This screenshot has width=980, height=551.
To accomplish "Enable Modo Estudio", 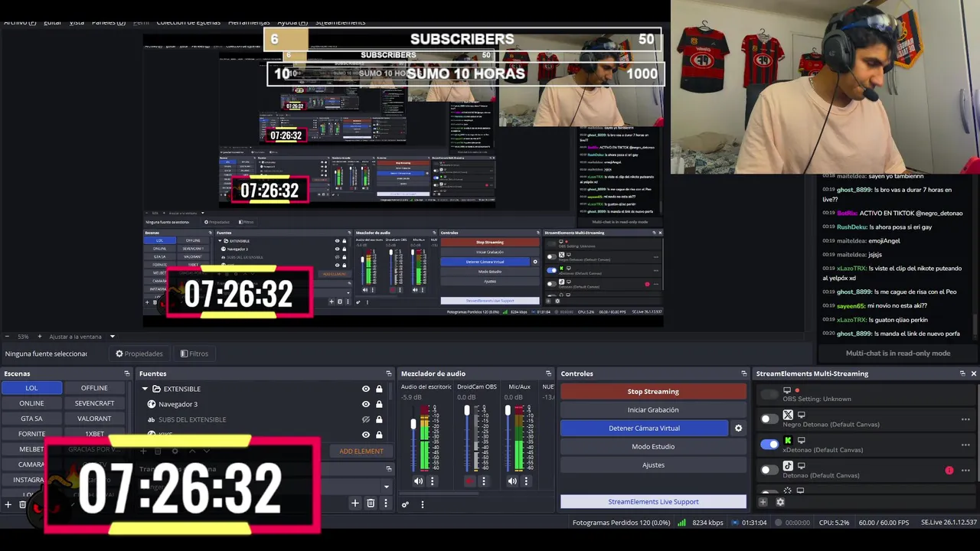I will coord(653,447).
